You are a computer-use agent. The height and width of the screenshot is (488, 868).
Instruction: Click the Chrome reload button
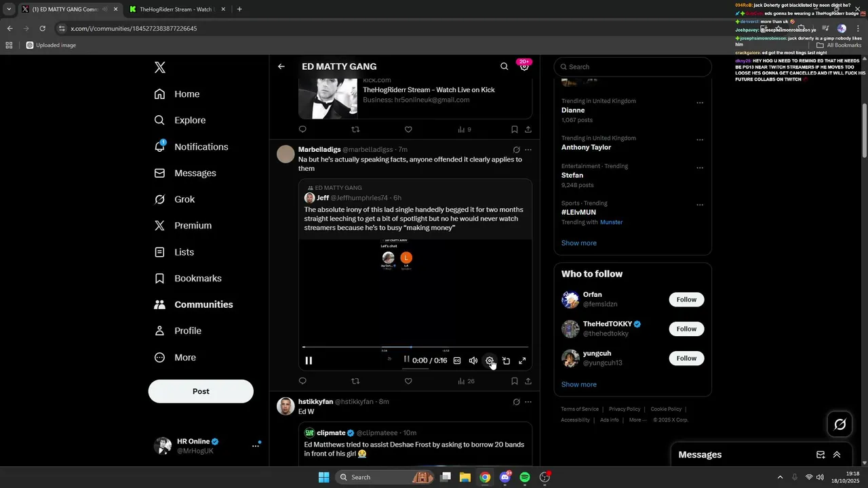pyautogui.click(x=42, y=28)
